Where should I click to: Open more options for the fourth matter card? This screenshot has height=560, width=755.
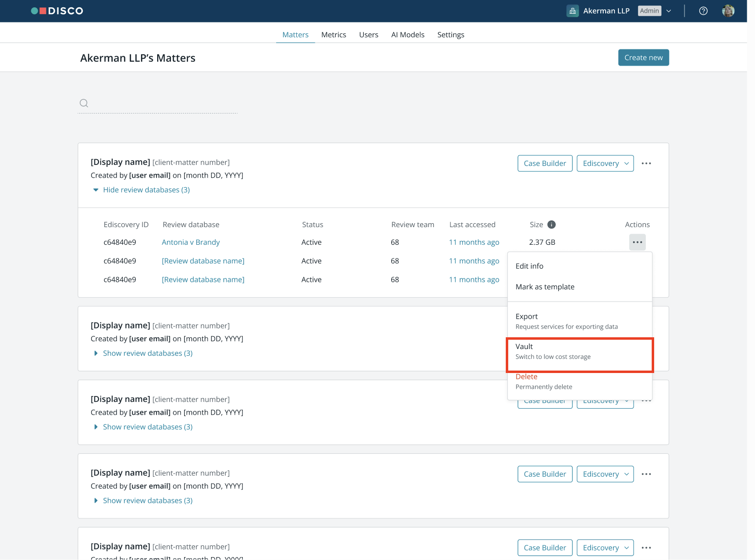click(x=646, y=474)
